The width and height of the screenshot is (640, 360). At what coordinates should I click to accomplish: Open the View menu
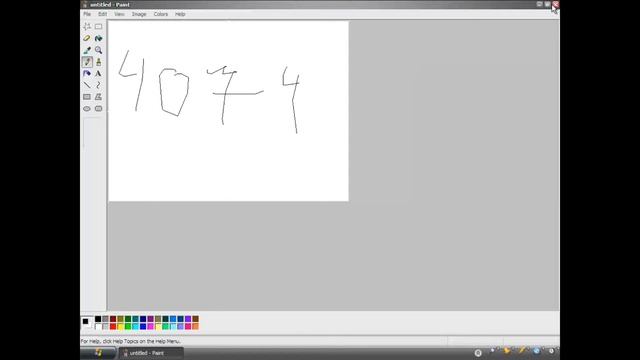119,14
